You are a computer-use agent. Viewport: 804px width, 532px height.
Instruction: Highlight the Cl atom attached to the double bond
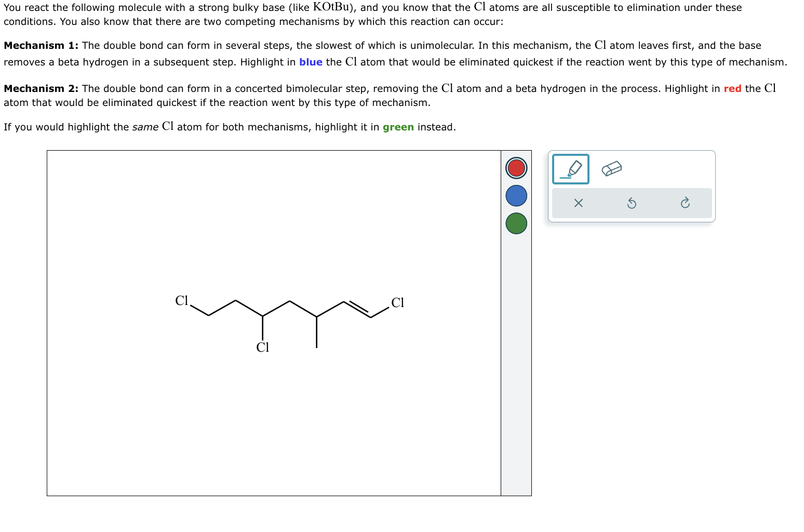point(397,302)
